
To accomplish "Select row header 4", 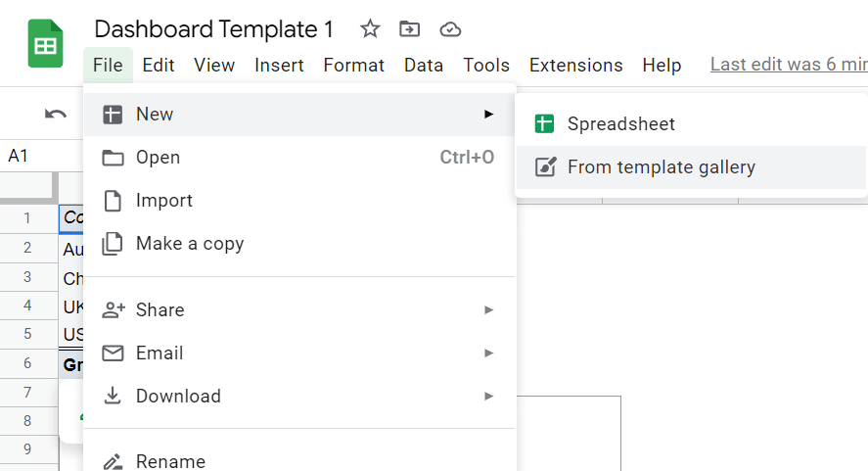I will (27, 306).
